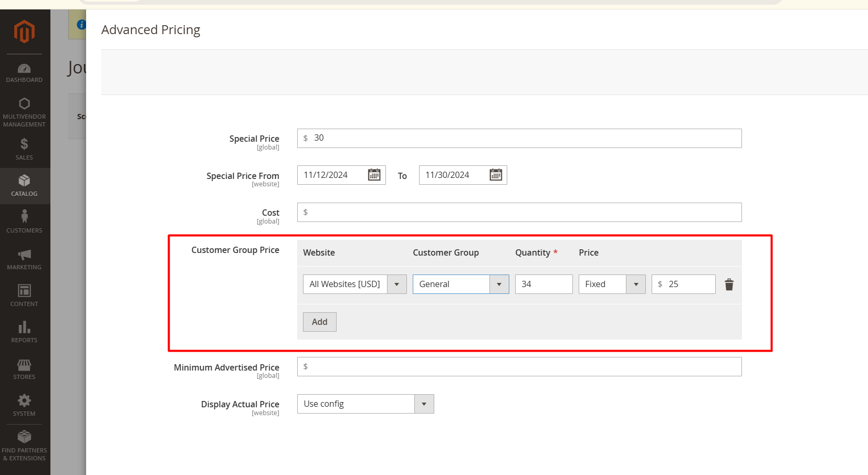868x475 pixels.
Task: Focus the Special Price input field
Action: point(519,138)
